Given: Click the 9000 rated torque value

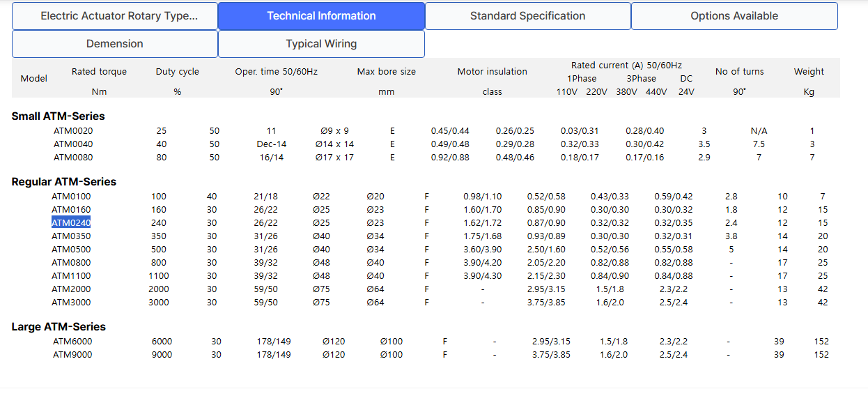Looking at the screenshot, I should 162,355.
